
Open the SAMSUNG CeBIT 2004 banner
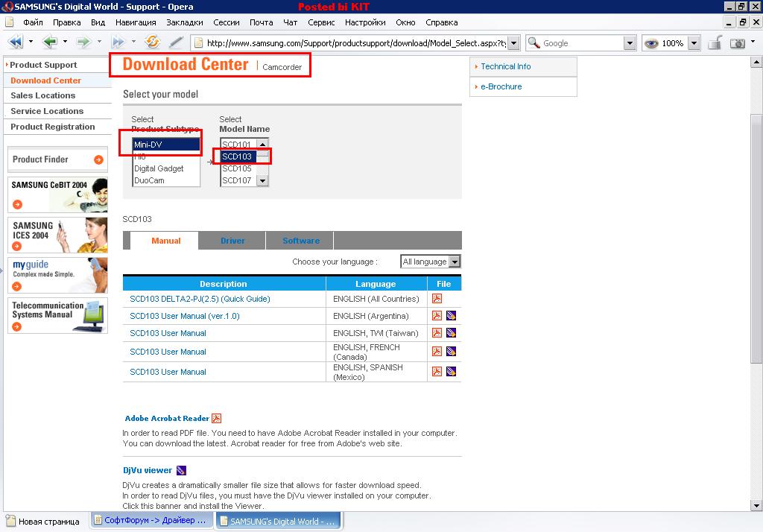(57, 194)
